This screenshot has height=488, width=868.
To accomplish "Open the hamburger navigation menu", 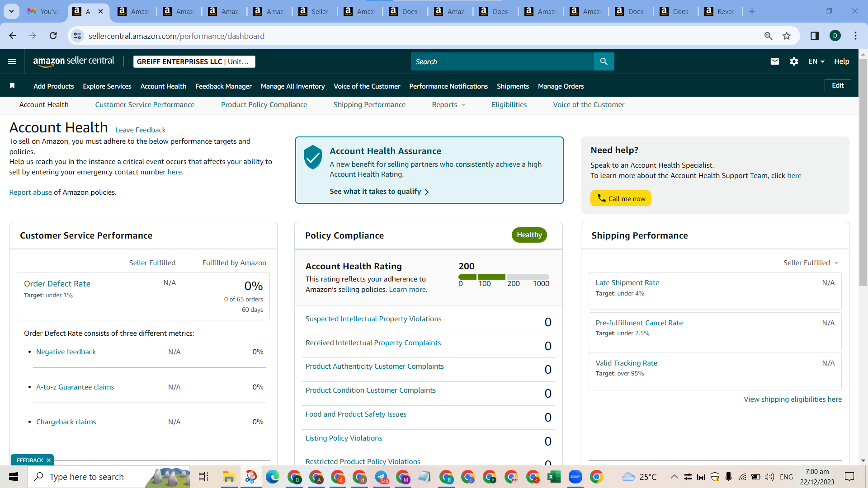I will coord(12,61).
